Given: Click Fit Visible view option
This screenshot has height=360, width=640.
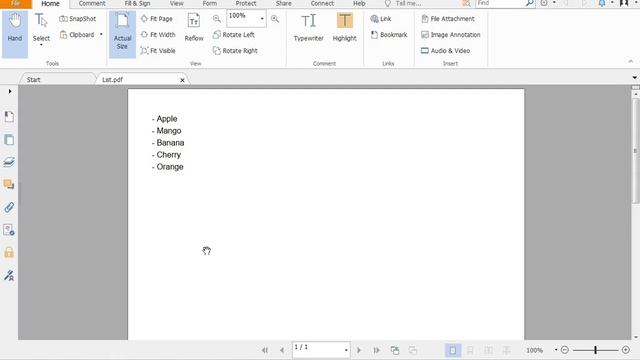Looking at the screenshot, I should [x=158, y=51].
